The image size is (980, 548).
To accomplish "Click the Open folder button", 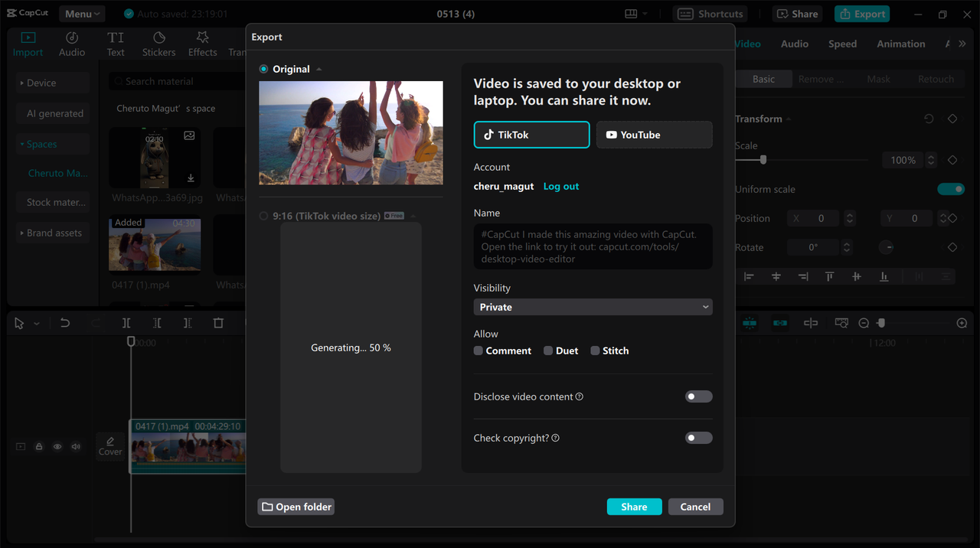I will [296, 507].
